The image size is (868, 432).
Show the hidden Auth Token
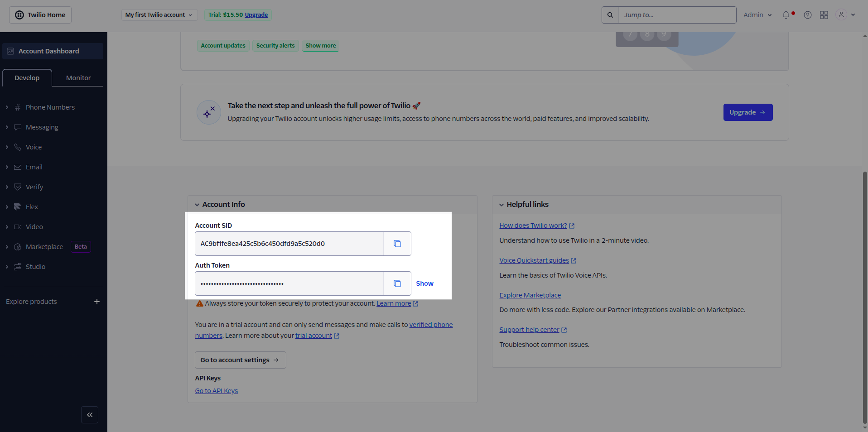(x=424, y=283)
